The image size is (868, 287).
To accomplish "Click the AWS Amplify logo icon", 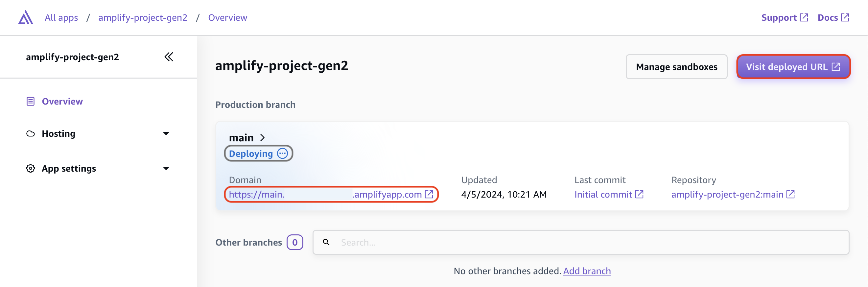I will [26, 17].
